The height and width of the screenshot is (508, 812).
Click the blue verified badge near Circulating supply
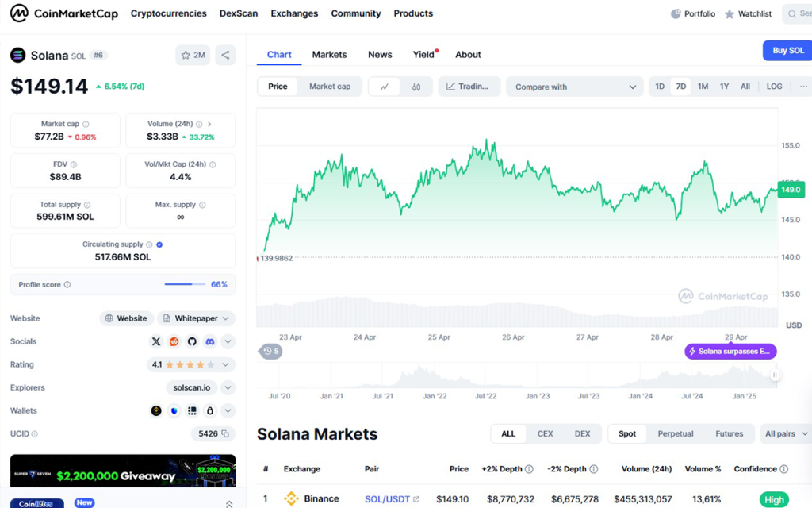159,244
